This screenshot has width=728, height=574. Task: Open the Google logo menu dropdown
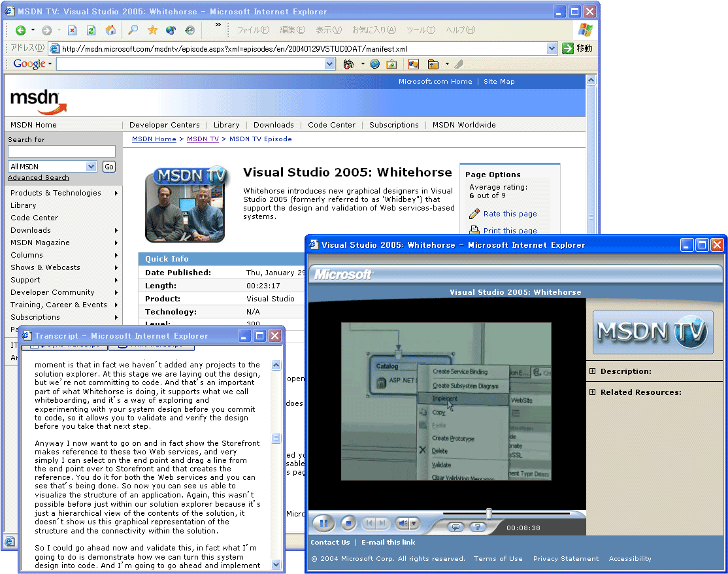50,64
